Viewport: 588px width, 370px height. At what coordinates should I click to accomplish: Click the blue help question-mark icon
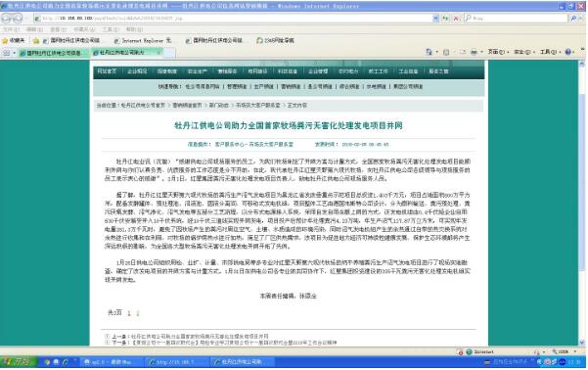click(x=568, y=52)
